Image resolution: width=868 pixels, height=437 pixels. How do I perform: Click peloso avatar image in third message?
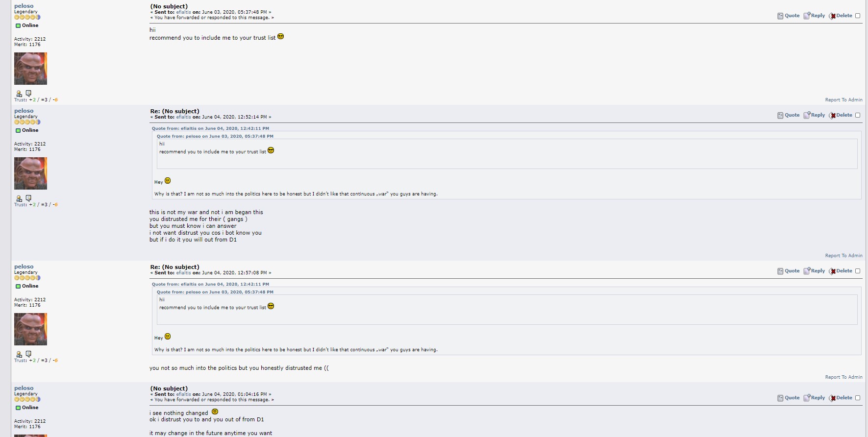pyautogui.click(x=30, y=329)
